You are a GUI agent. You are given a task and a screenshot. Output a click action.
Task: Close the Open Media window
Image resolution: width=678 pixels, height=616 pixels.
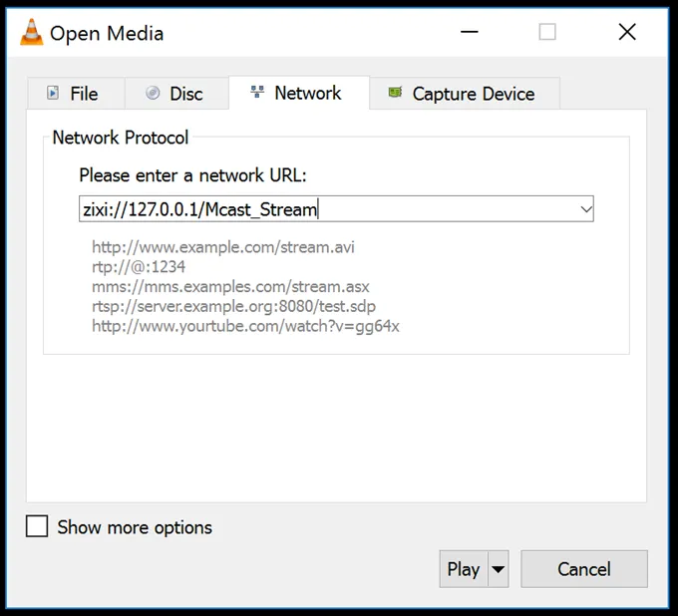(627, 32)
